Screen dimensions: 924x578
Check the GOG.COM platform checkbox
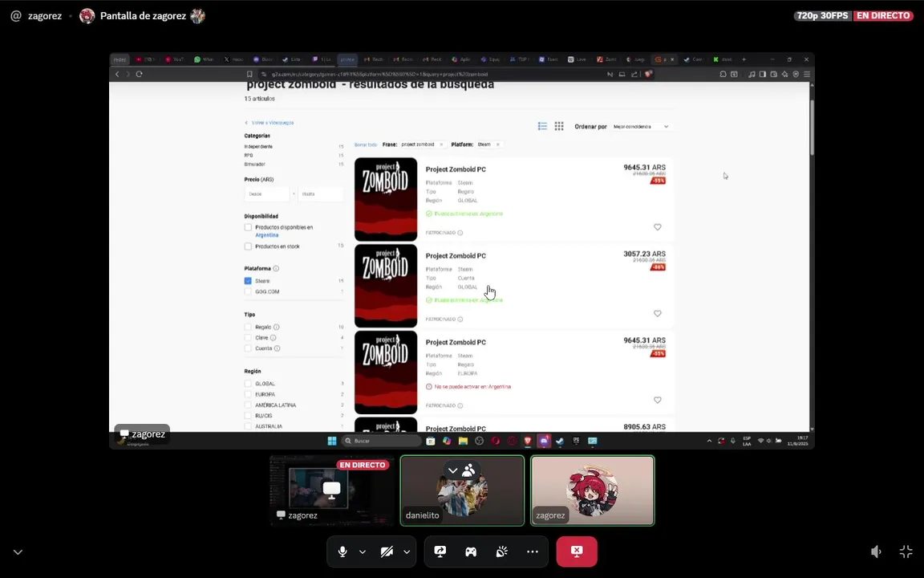[248, 291]
